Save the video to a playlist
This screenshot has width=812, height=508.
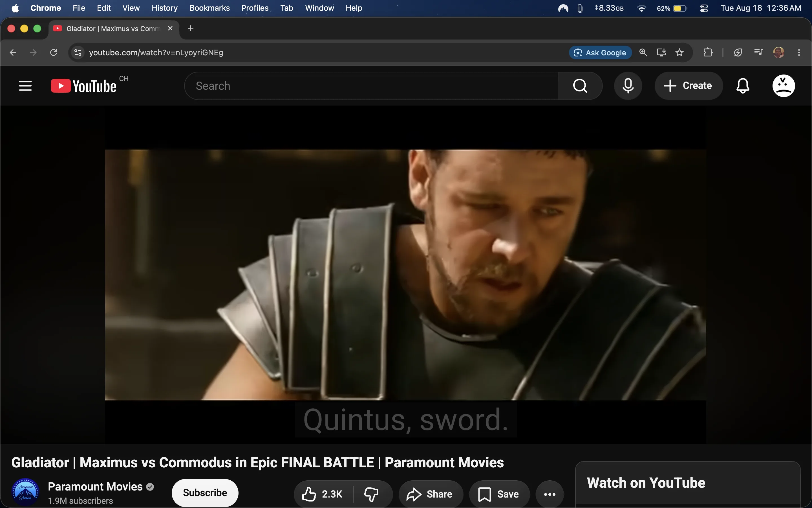(x=499, y=494)
